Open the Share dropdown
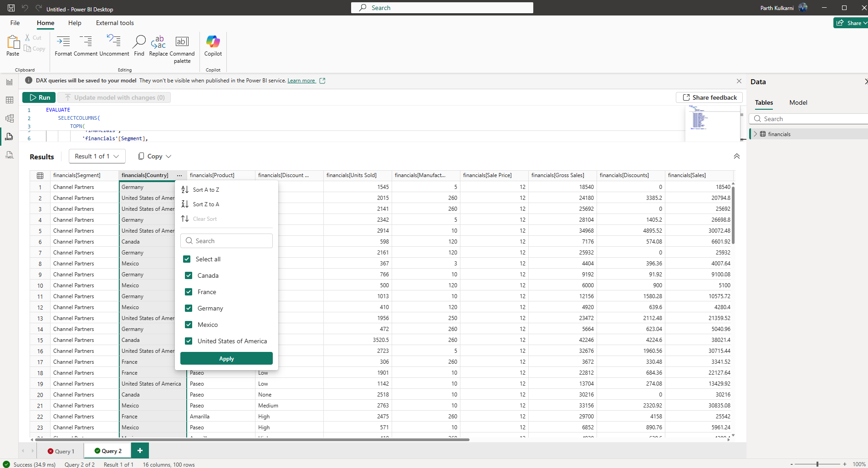868x468 pixels. [851, 23]
